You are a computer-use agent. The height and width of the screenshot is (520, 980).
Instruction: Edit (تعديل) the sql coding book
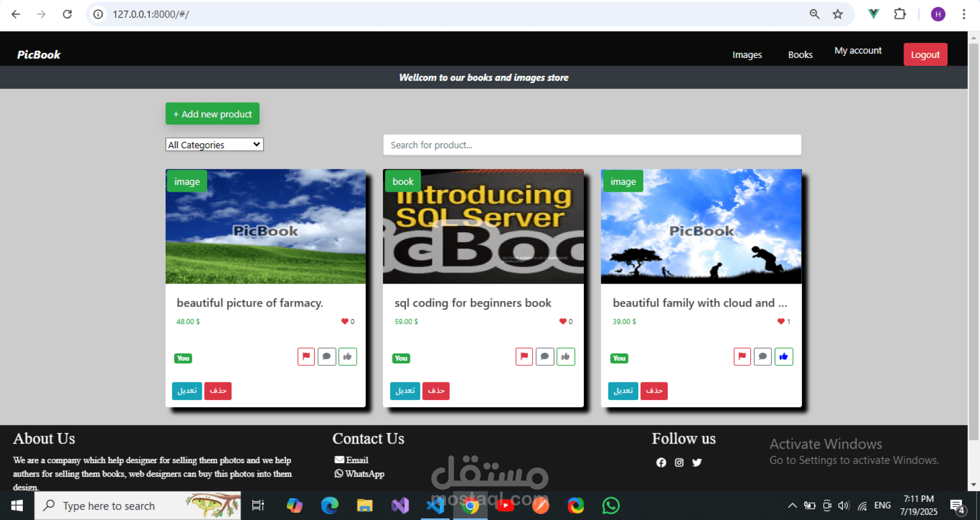(x=405, y=391)
